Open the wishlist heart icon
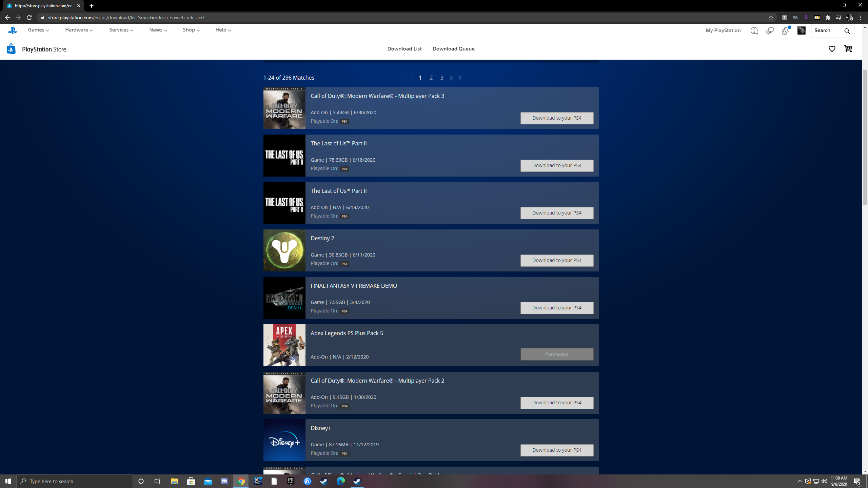The width and height of the screenshot is (868, 488). [832, 49]
